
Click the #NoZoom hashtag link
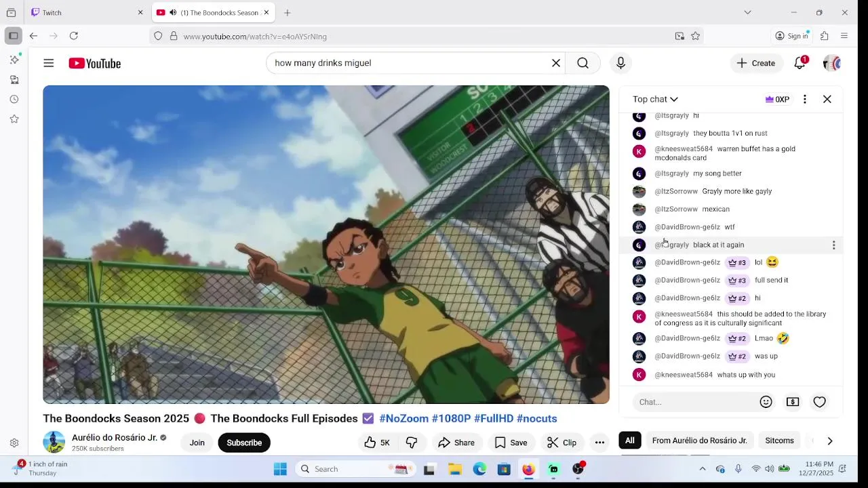coord(403,418)
